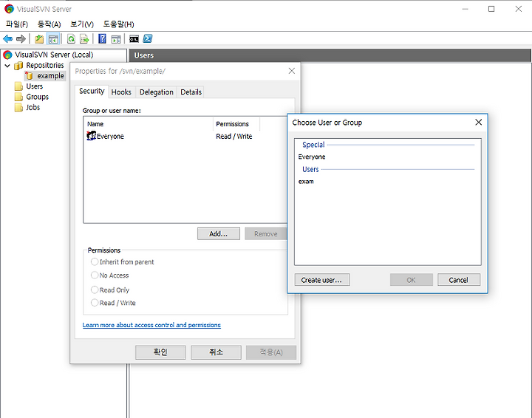The image size is (532, 418).
Task: Click the Up One Level folder icon
Action: click(39, 39)
